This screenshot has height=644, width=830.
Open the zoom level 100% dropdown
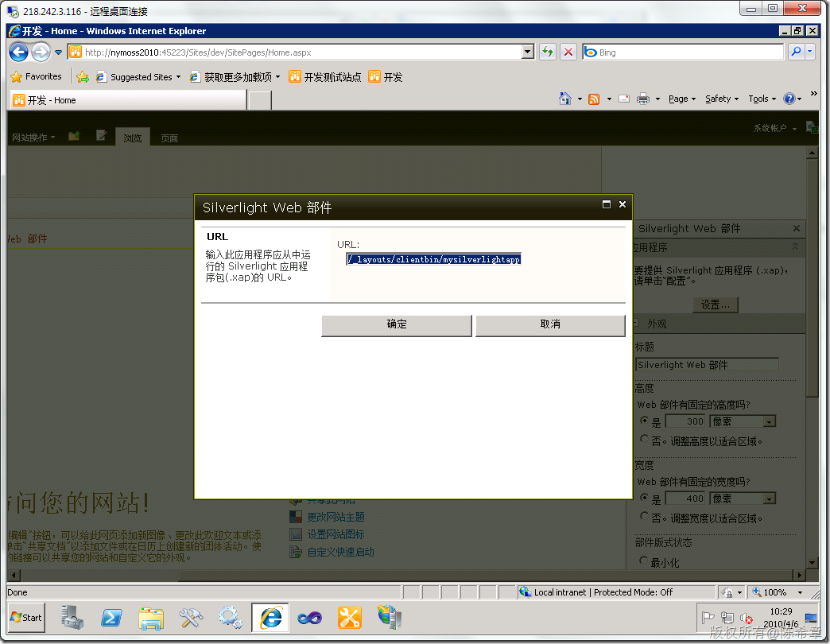click(x=801, y=592)
